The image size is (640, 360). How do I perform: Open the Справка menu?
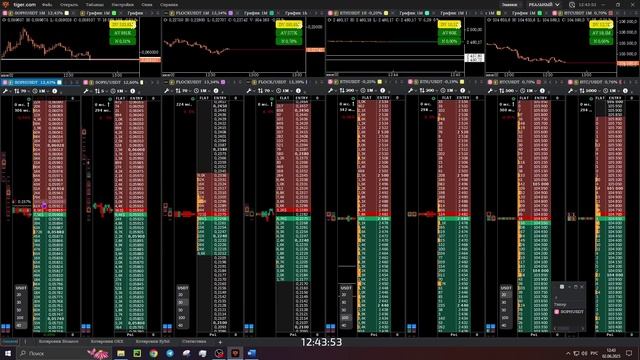pyautogui.click(x=169, y=5)
